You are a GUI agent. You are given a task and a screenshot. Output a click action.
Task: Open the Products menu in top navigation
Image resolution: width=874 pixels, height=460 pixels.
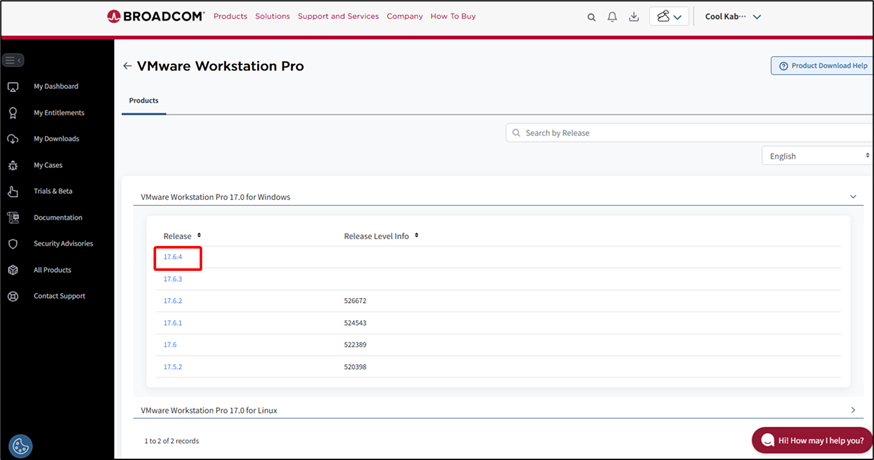coord(230,16)
